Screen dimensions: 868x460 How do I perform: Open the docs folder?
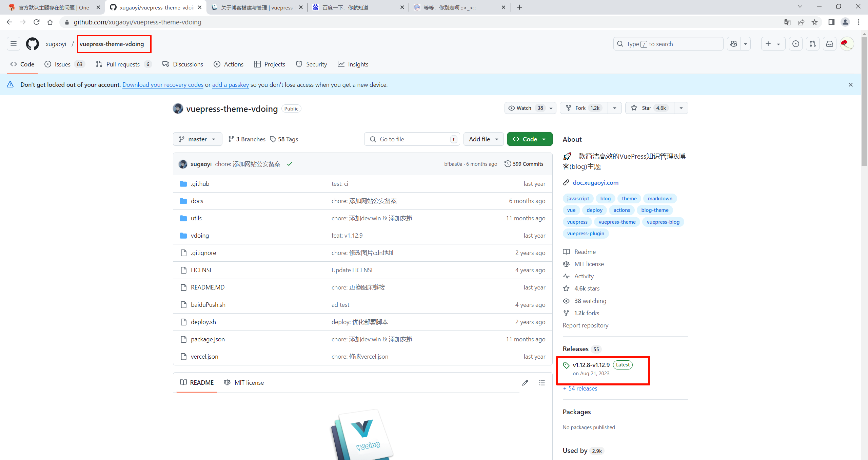click(197, 201)
